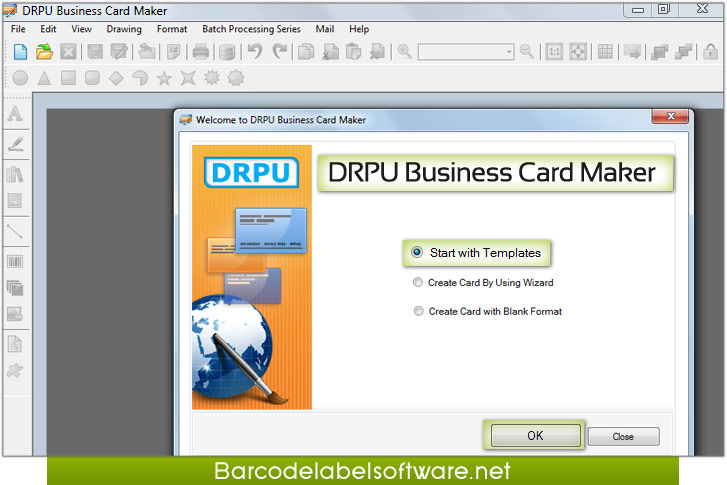Open an existing file with the folder icon

(45, 51)
